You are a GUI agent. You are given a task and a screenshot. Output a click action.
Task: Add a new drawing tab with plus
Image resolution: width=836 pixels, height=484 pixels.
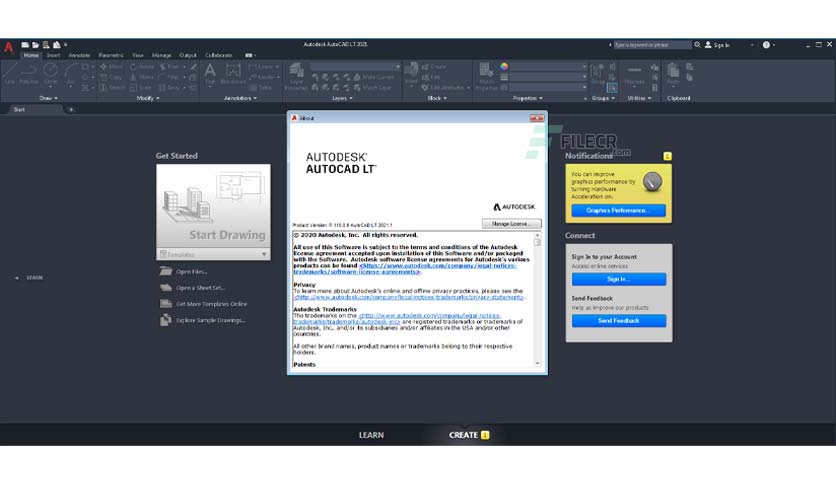pos(71,109)
